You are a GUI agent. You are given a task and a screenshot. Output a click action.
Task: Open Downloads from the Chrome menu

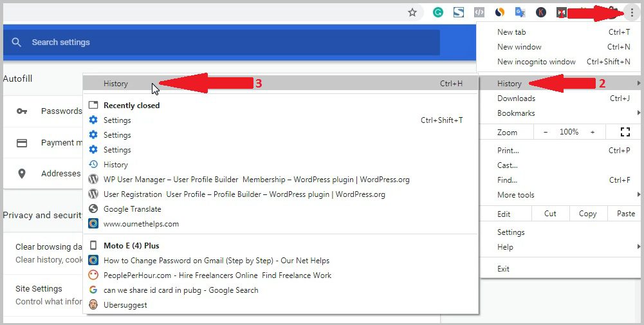560,98
